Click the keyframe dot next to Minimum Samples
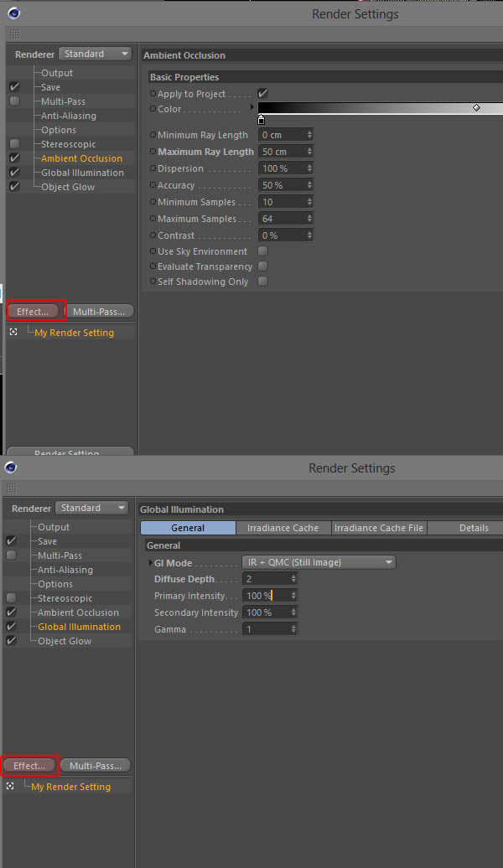The height and width of the screenshot is (868, 503). tap(153, 202)
